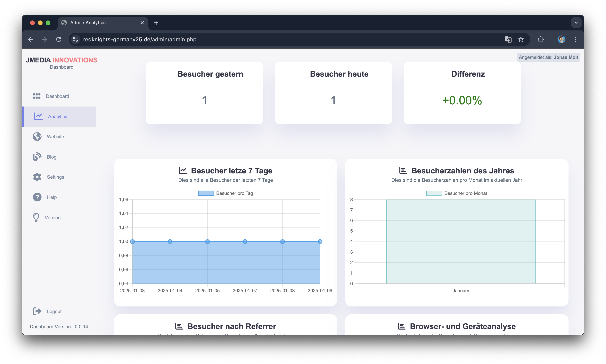Click the 2025-01-09 data point on chart

320,242
